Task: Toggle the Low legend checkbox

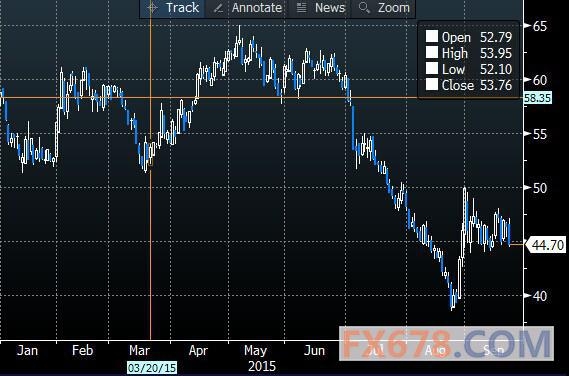Action: [432, 68]
